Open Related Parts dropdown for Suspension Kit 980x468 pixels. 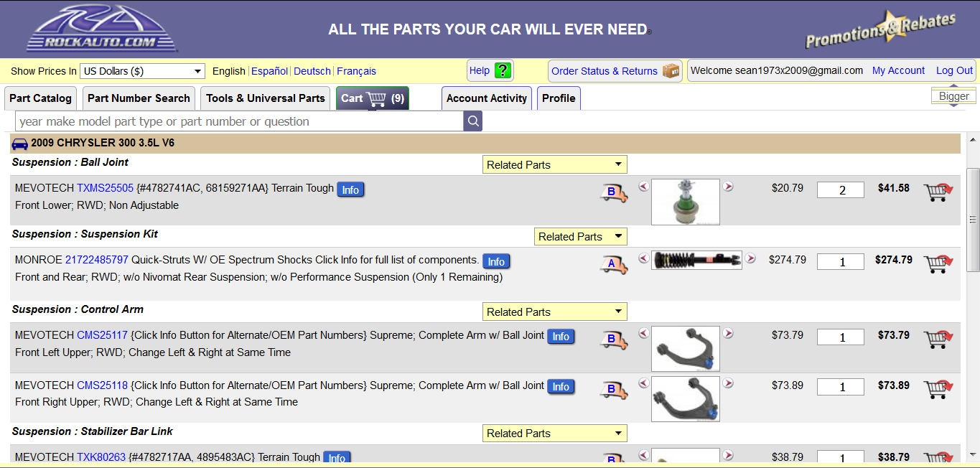coord(581,236)
